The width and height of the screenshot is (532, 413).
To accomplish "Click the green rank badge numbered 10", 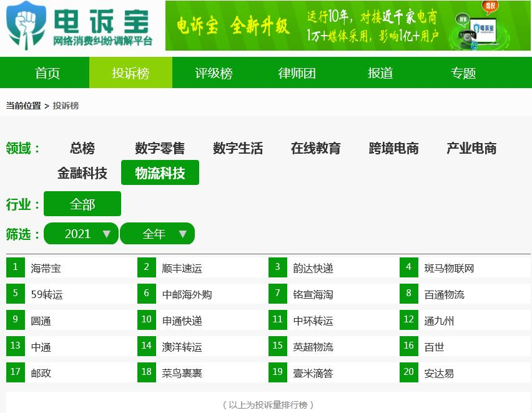I will click(x=147, y=320).
